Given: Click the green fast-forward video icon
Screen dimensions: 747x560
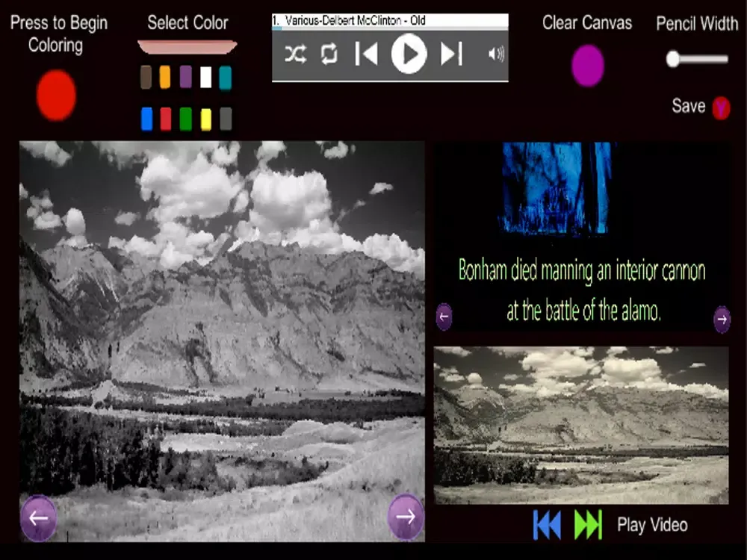Looking at the screenshot, I should coord(589,525).
